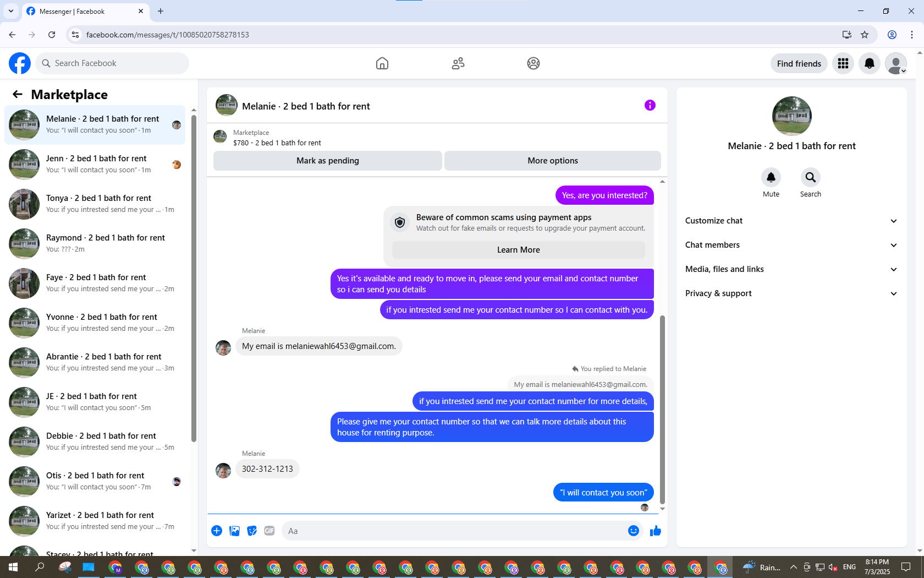Open the Windows notification center icon

[906, 567]
